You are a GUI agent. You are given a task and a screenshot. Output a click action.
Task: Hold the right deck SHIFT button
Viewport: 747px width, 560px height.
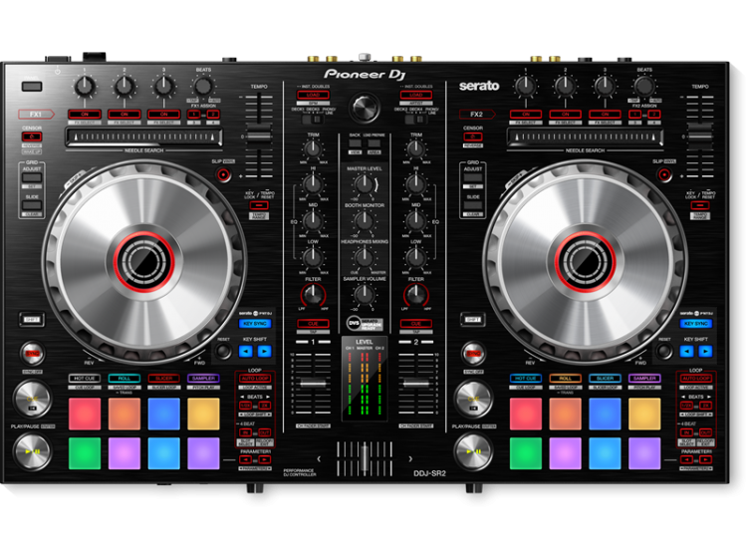pyautogui.click(x=473, y=319)
